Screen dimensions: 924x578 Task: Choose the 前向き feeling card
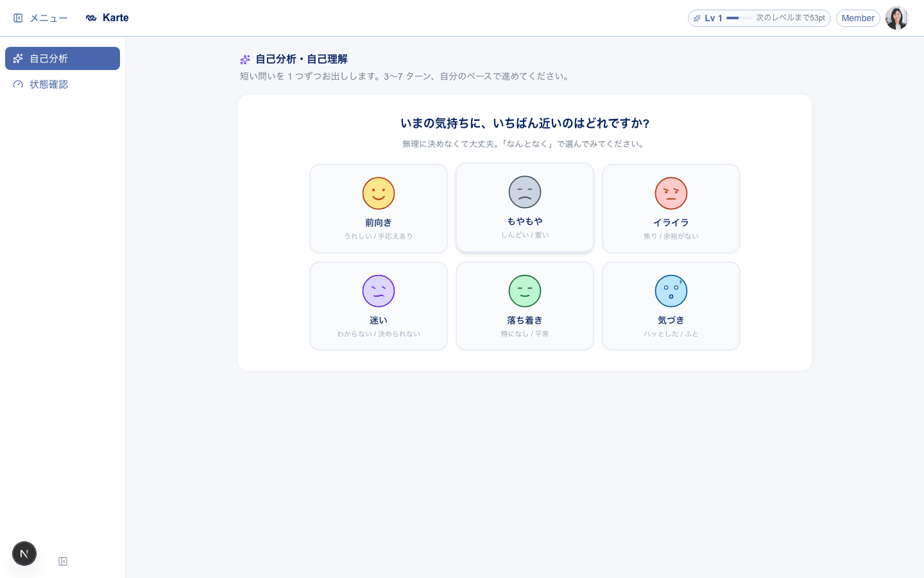tap(379, 209)
